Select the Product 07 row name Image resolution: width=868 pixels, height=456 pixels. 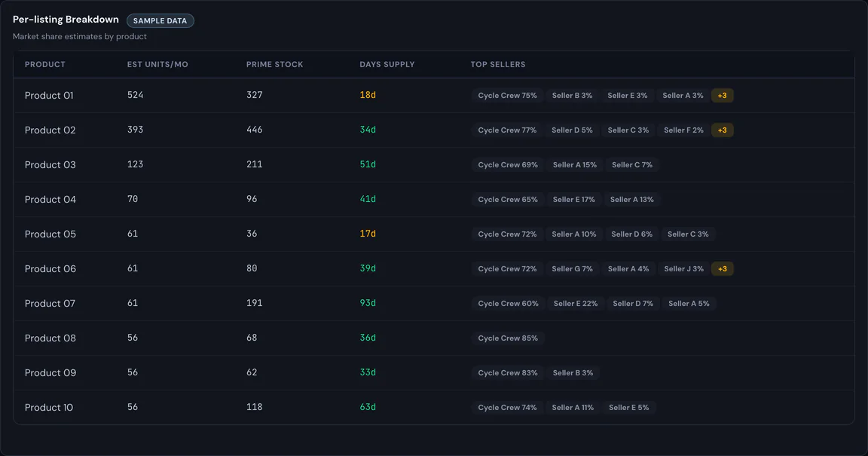coord(50,303)
